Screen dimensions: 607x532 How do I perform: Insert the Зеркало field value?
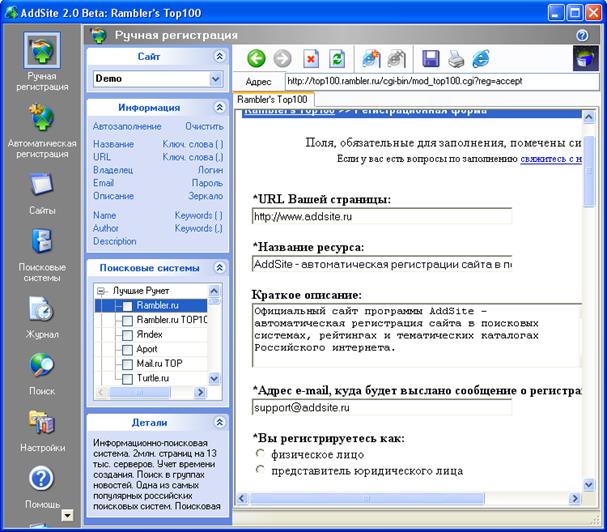tap(206, 196)
